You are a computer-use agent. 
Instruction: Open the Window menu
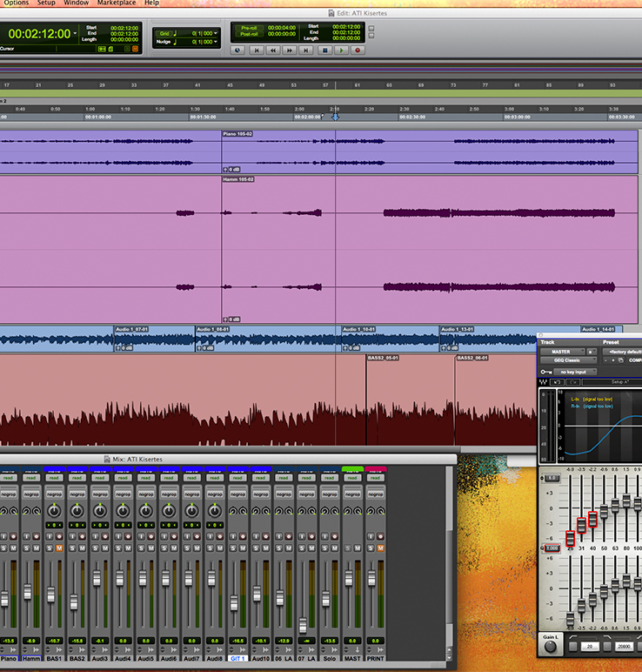77,3
